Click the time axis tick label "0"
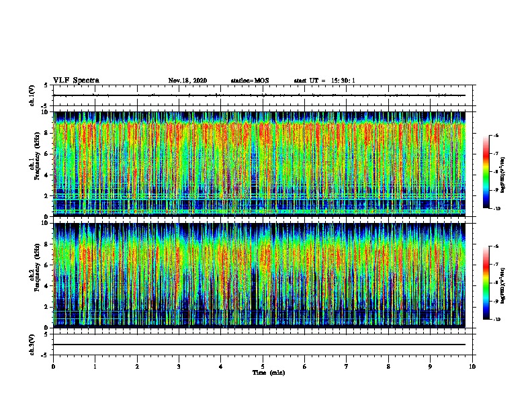The image size is (532, 411). pyautogui.click(x=53, y=367)
